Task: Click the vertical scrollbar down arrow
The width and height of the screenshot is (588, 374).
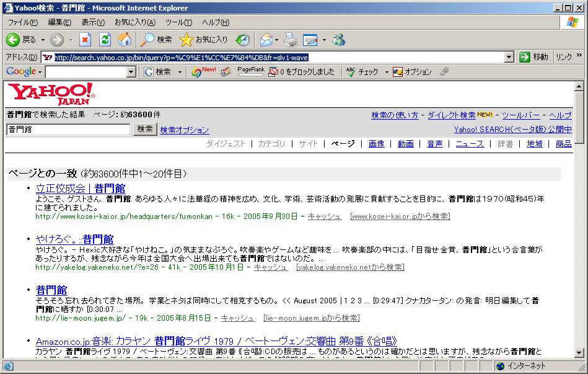Action: click(579, 353)
